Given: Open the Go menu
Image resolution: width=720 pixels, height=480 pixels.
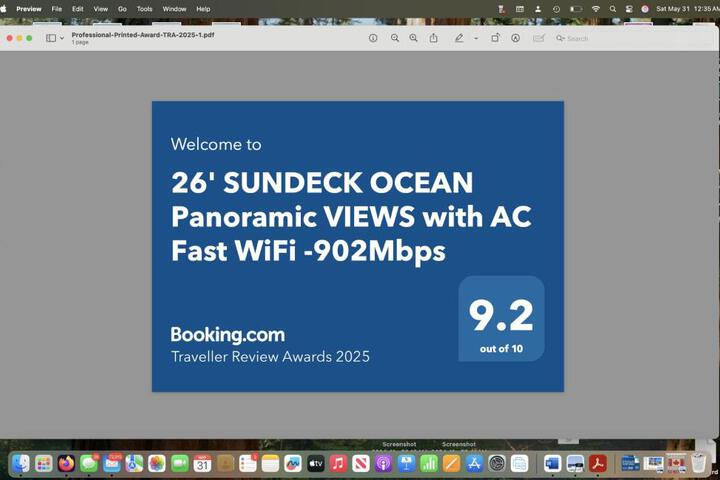Looking at the screenshot, I should pyautogui.click(x=122, y=9).
